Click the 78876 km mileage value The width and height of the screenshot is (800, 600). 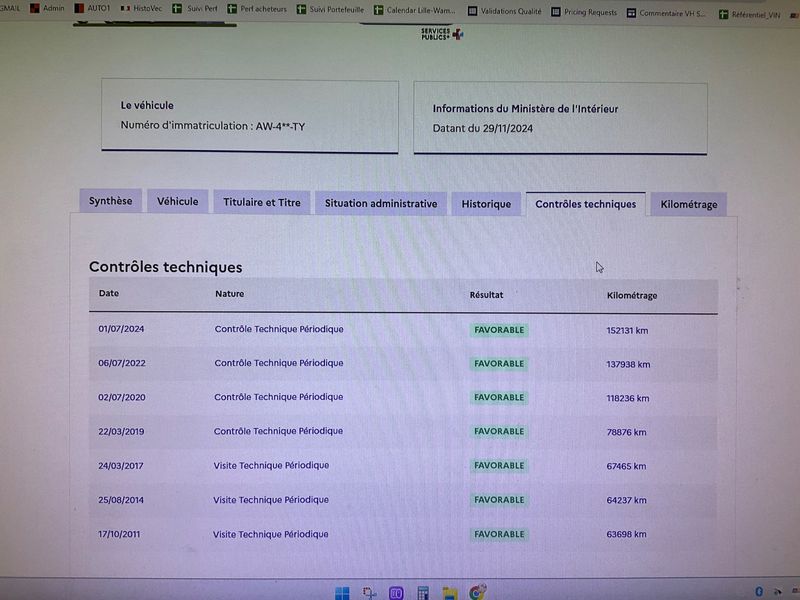(x=626, y=432)
